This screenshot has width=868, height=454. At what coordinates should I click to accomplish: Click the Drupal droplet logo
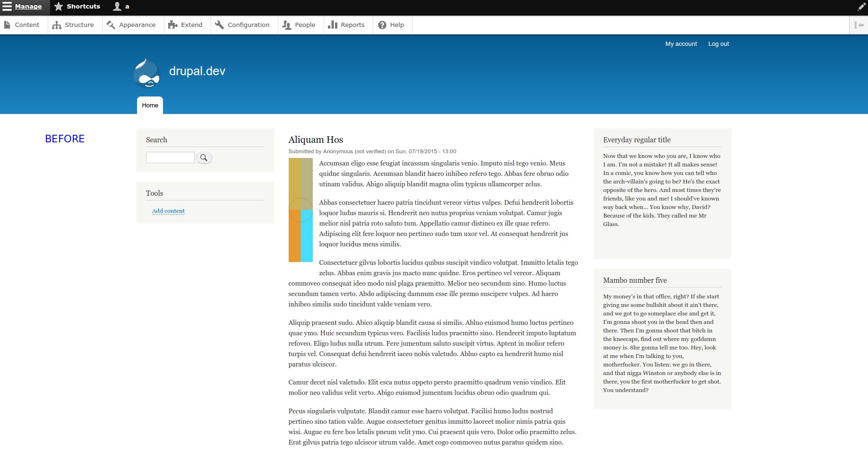pyautogui.click(x=147, y=73)
